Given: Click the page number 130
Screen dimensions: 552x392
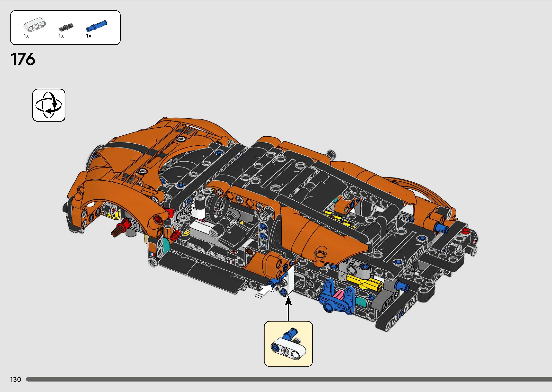Looking at the screenshot, I should 16,380.
